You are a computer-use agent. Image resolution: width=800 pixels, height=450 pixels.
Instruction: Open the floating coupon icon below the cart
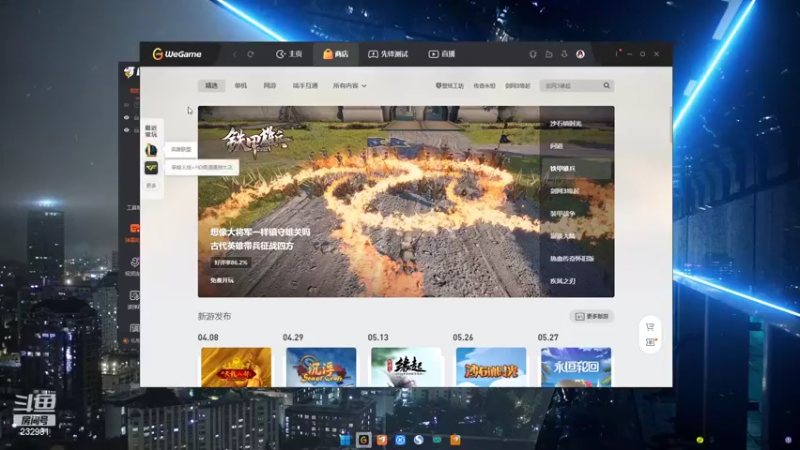click(651, 342)
